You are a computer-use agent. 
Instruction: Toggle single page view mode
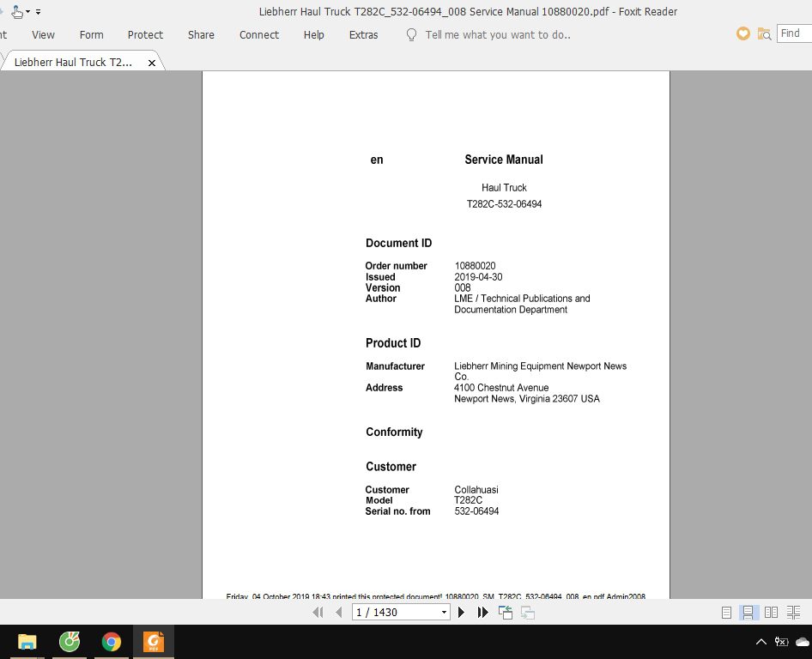[726, 612]
